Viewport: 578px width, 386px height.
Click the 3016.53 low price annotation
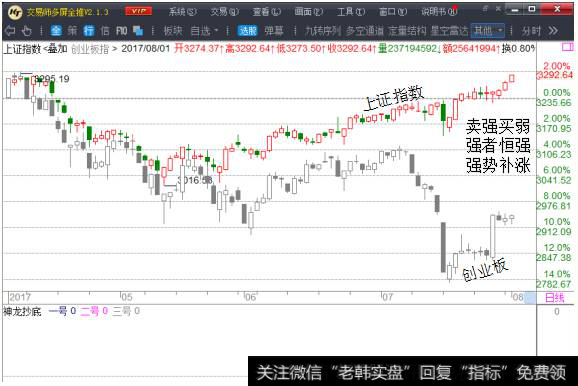pos(195,180)
